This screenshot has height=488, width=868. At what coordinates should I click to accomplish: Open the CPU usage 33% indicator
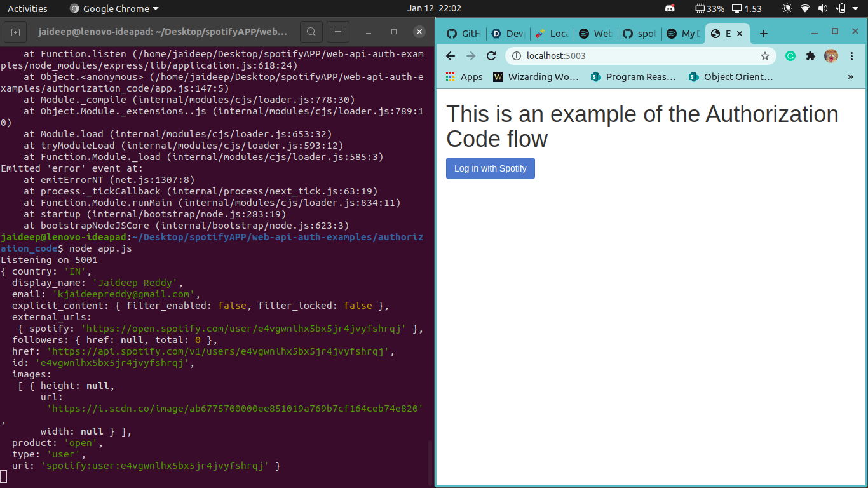click(710, 9)
